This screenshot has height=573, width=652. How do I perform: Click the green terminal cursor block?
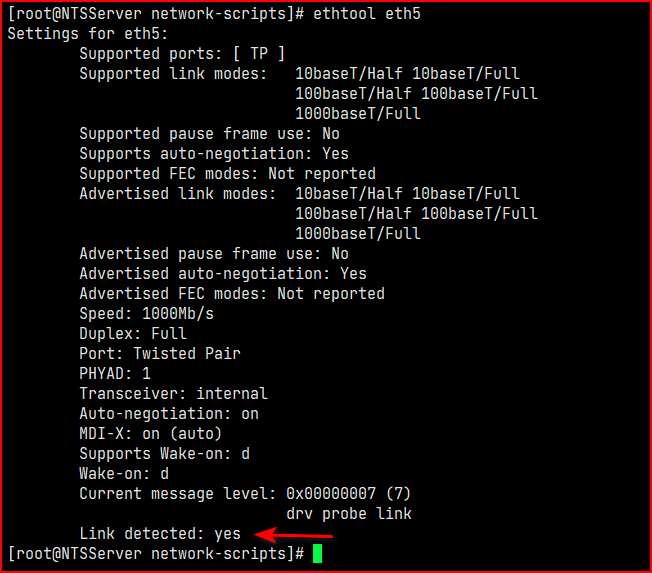318,553
